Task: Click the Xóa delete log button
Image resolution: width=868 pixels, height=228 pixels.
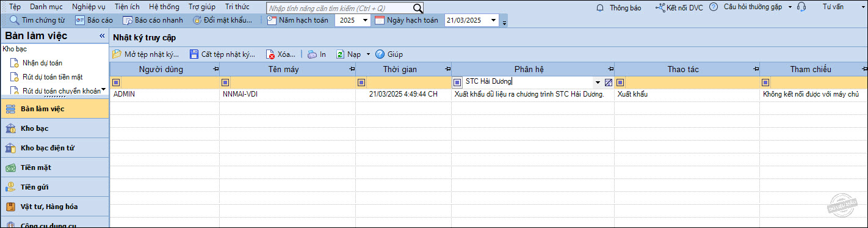Action: tap(281, 54)
